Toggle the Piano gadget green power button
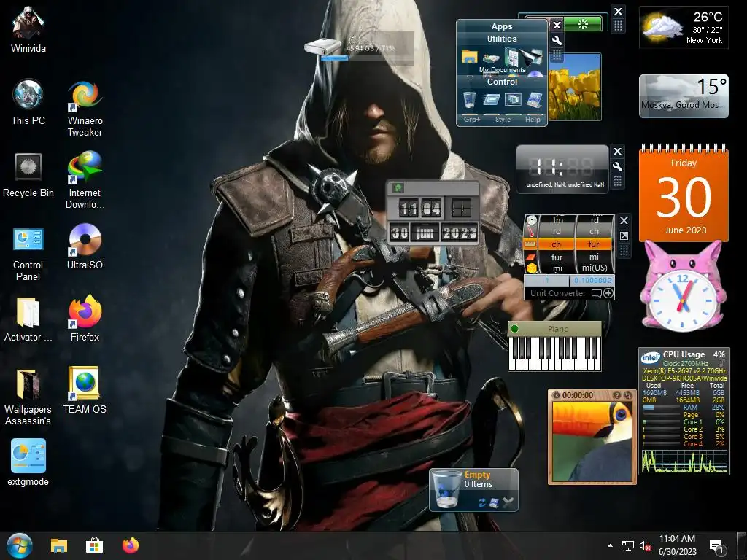The image size is (747, 560). [514, 329]
